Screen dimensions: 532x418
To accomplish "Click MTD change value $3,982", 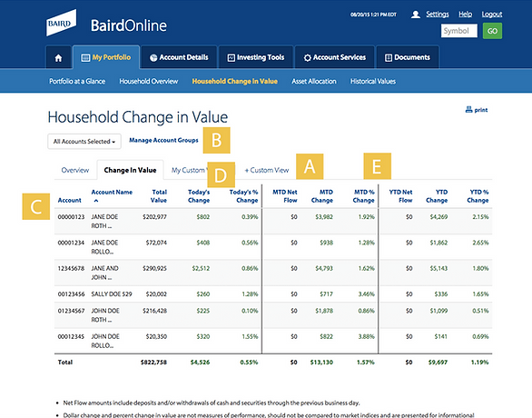I will 324,216.
